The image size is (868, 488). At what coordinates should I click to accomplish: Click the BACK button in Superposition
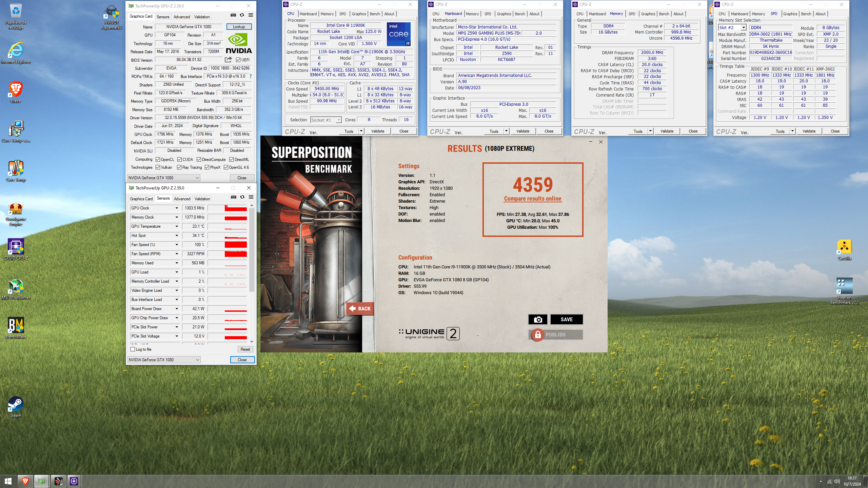(x=360, y=309)
